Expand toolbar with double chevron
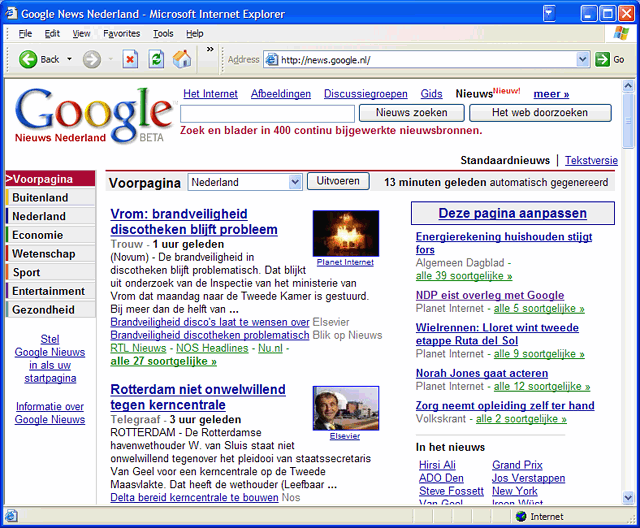 (210, 49)
